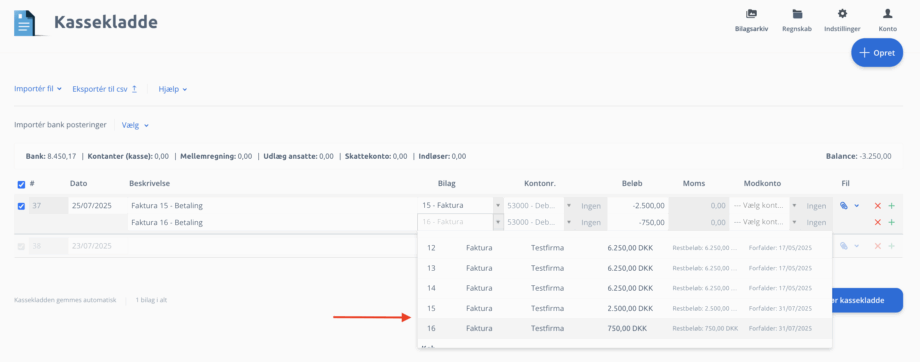
Task: Click the Beskrivelse column header
Action: click(150, 184)
